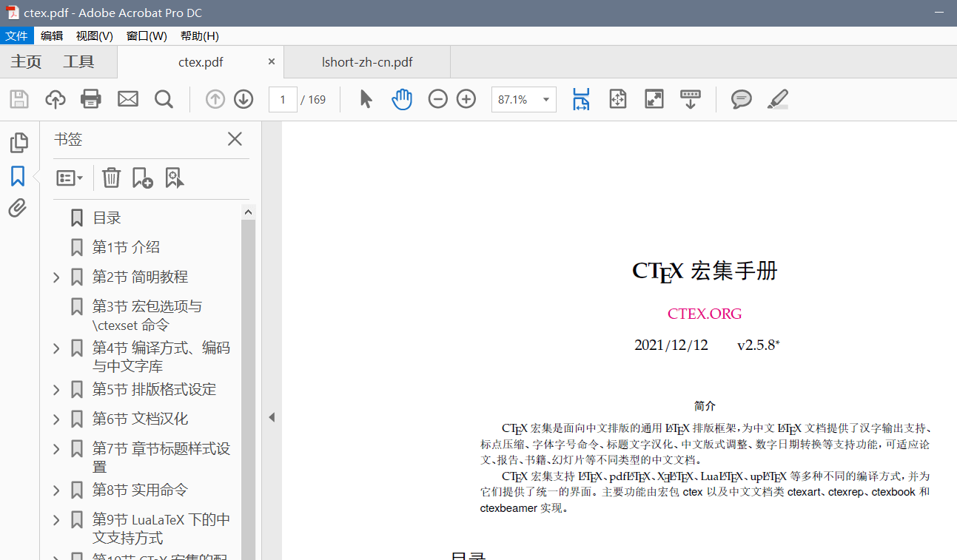Image resolution: width=957 pixels, height=560 pixels.
Task: Go to previous page arrow
Action: (x=215, y=99)
